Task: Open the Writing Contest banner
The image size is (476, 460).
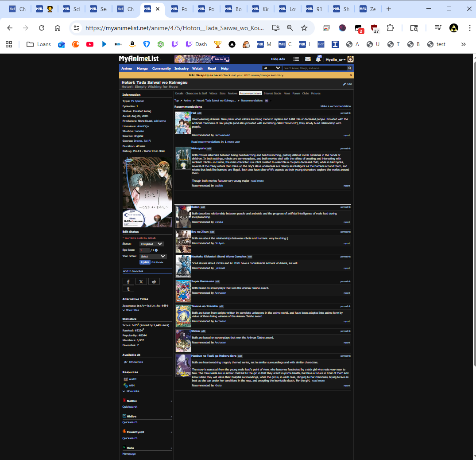Action: [202, 59]
